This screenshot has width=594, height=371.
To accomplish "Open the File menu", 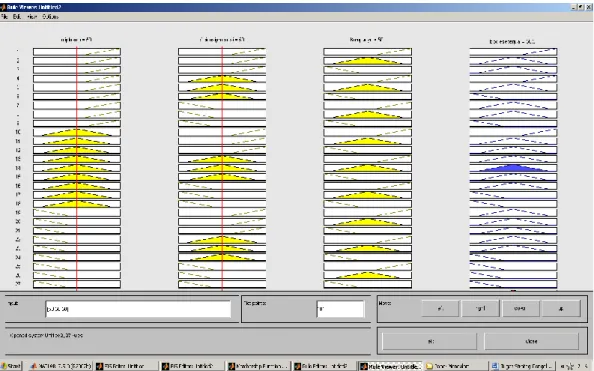I will coord(4,17).
